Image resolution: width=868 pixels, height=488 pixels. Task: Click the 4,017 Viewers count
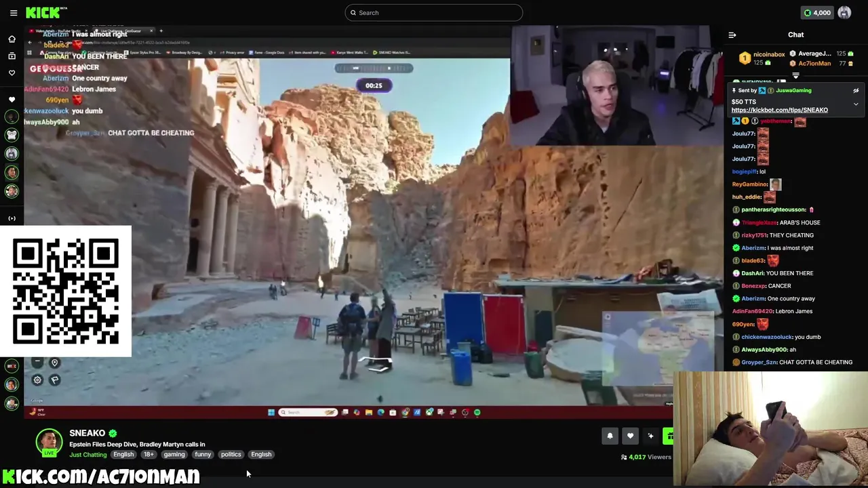(x=646, y=457)
